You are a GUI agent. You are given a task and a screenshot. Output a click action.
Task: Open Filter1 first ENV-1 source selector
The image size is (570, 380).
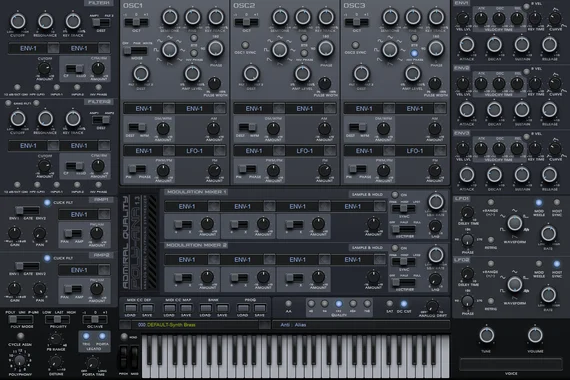(x=28, y=48)
